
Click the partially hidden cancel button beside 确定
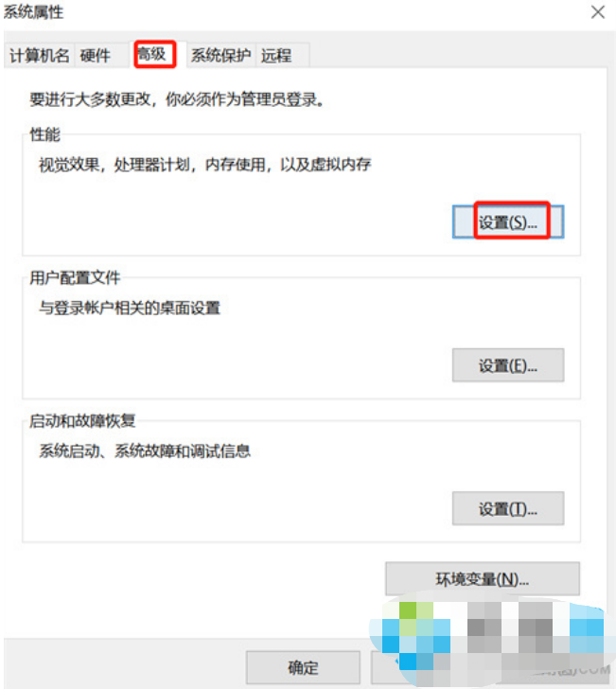384,667
